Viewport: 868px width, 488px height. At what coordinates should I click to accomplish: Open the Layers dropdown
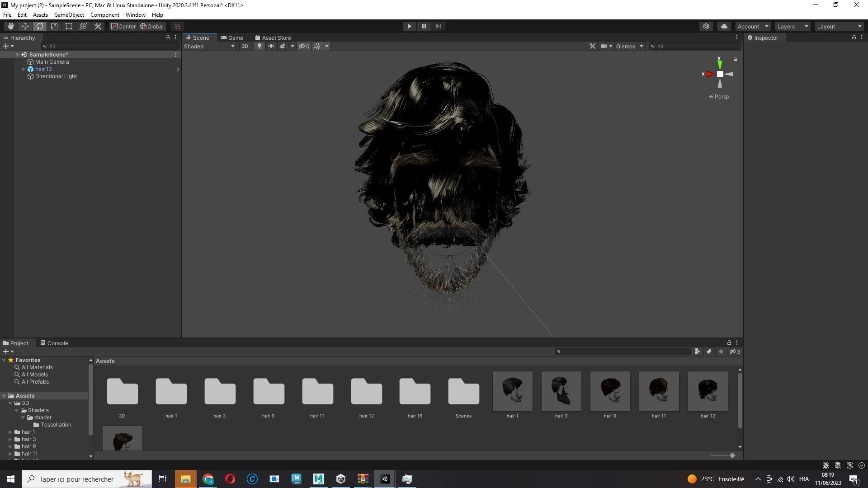click(x=793, y=26)
